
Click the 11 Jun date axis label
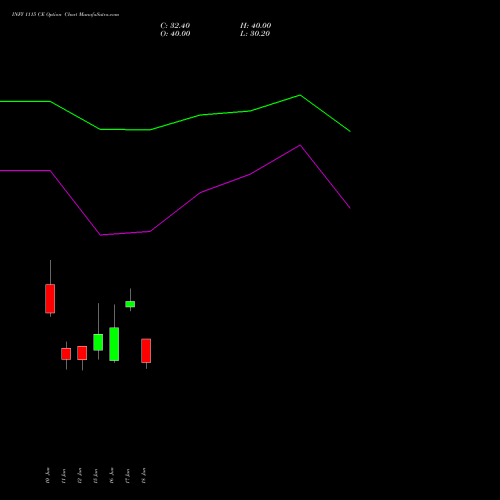pos(64,476)
